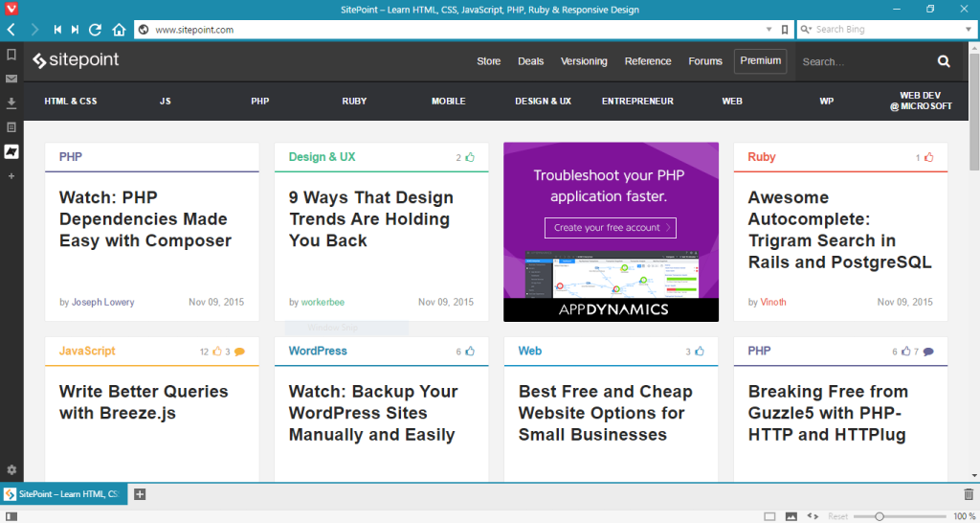Click the Rewind navigation button
Image resolution: width=980 pixels, height=523 pixels.
point(57,30)
